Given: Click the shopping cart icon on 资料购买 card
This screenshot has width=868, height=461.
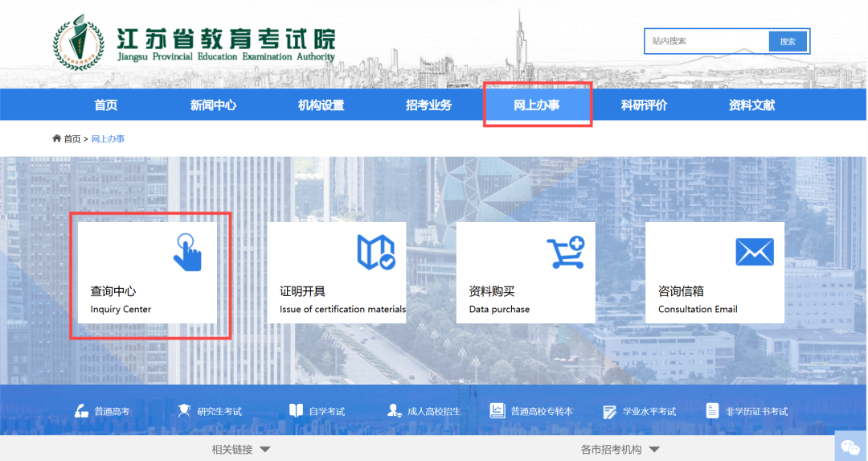Looking at the screenshot, I should pyautogui.click(x=565, y=252).
